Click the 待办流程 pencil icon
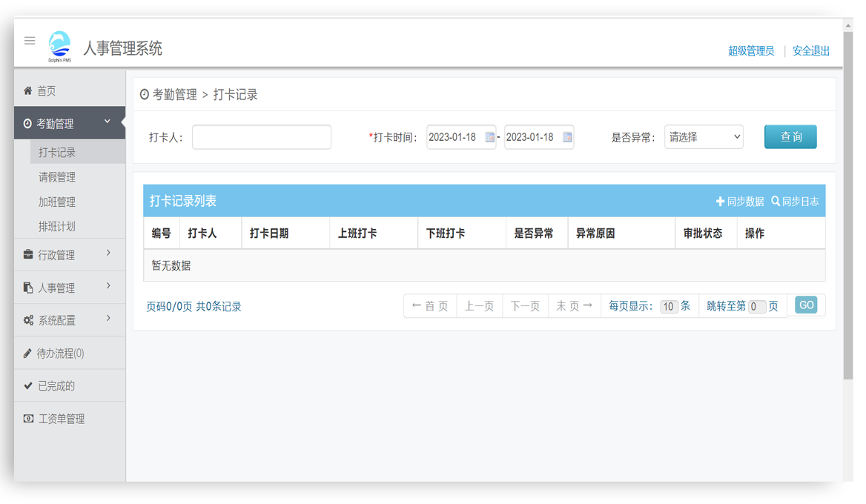The height and width of the screenshot is (504, 866). pos(27,353)
